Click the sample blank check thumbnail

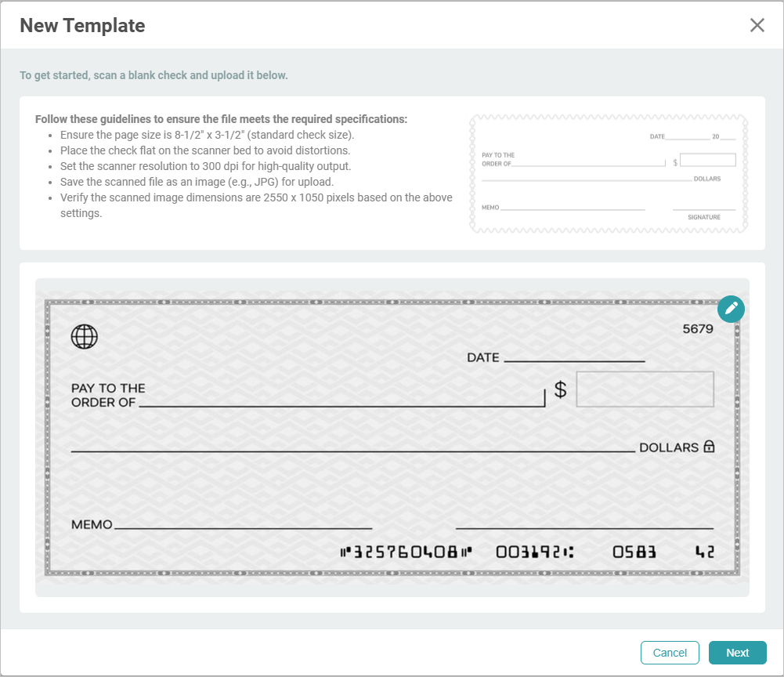(x=609, y=174)
